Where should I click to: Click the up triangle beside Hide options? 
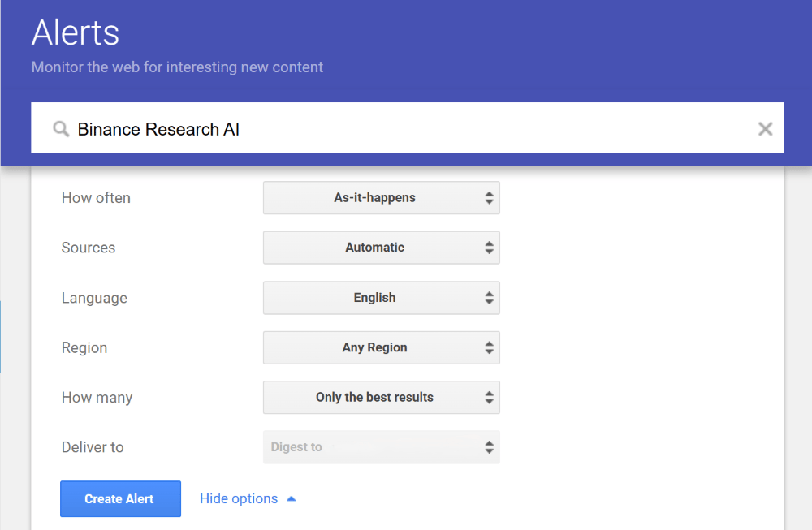292,499
